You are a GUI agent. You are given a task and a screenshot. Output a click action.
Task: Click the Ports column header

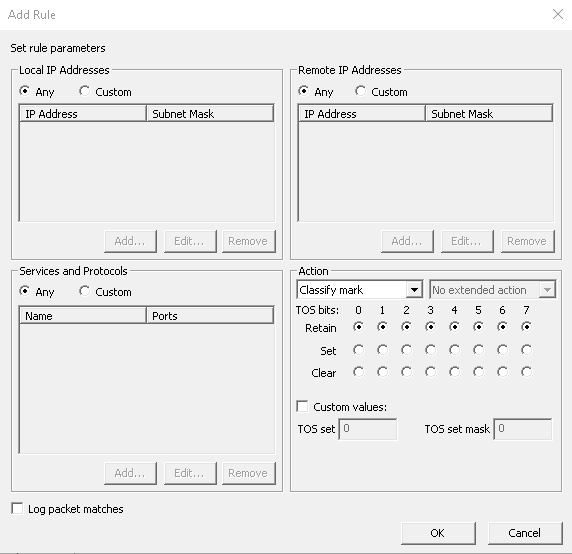coord(210,315)
